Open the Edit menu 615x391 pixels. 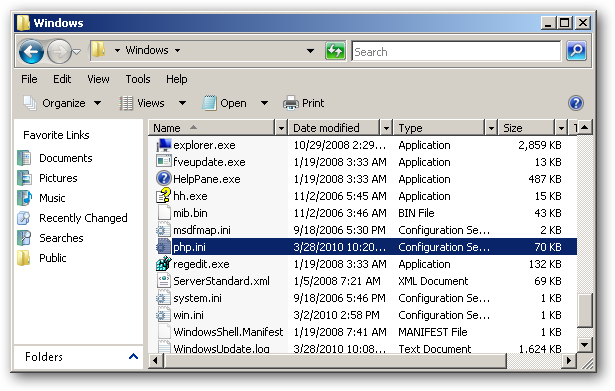[62, 79]
